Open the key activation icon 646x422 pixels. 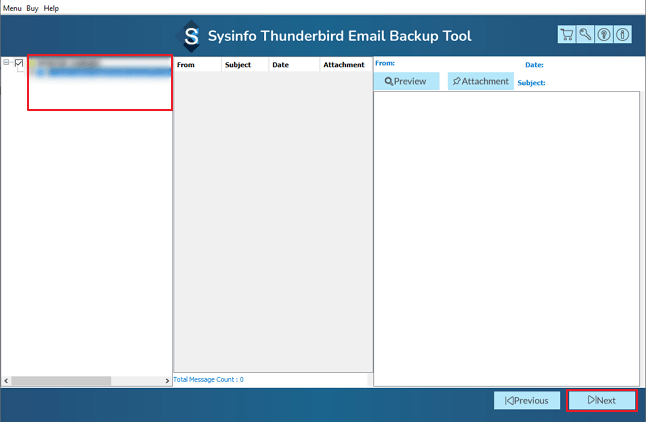point(585,35)
